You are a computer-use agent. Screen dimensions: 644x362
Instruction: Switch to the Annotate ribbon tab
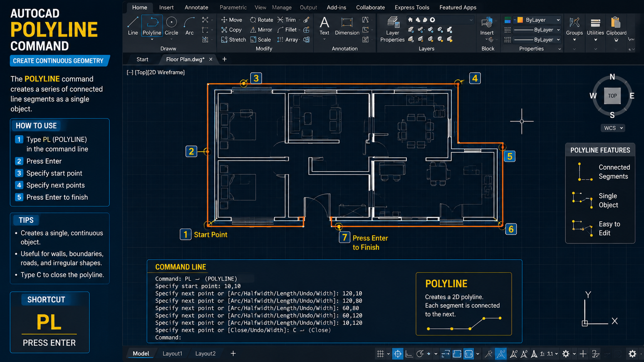click(x=196, y=7)
